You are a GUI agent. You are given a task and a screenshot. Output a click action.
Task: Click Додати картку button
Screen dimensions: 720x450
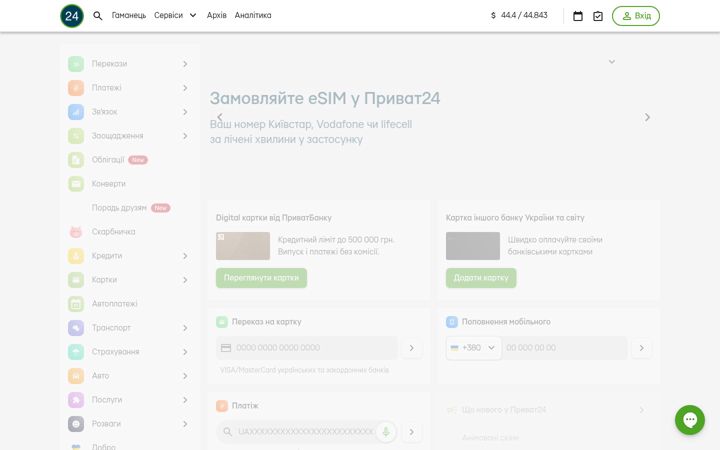[x=481, y=278]
